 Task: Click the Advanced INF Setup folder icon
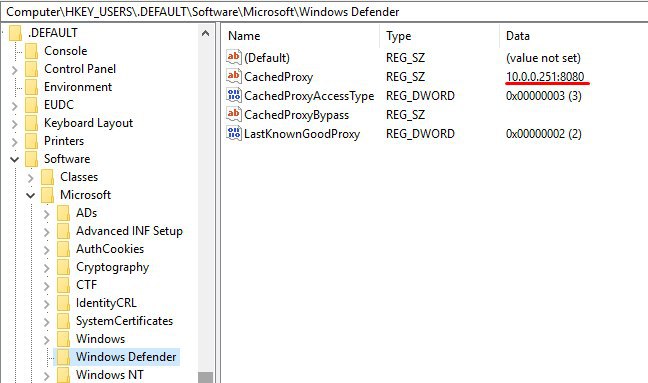pos(63,231)
